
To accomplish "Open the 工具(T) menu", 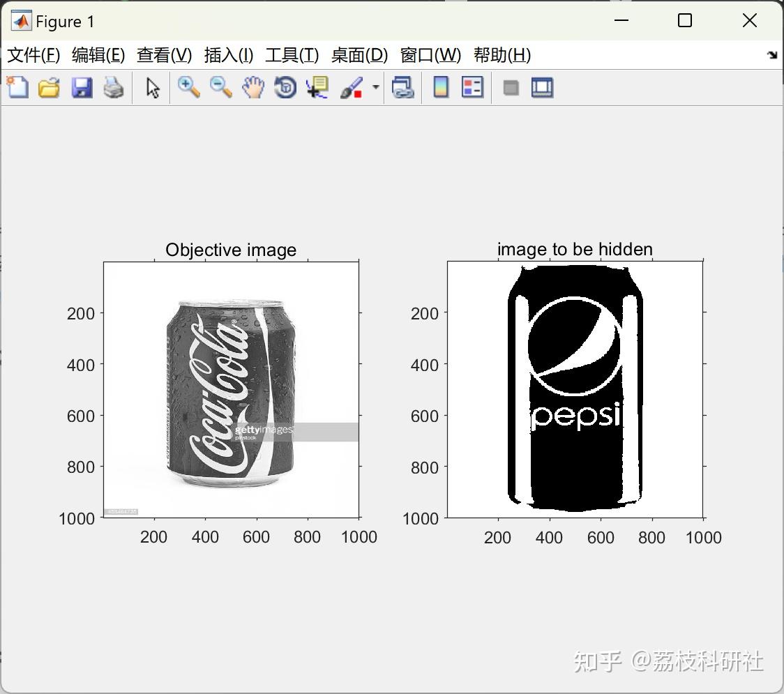I will coord(291,55).
